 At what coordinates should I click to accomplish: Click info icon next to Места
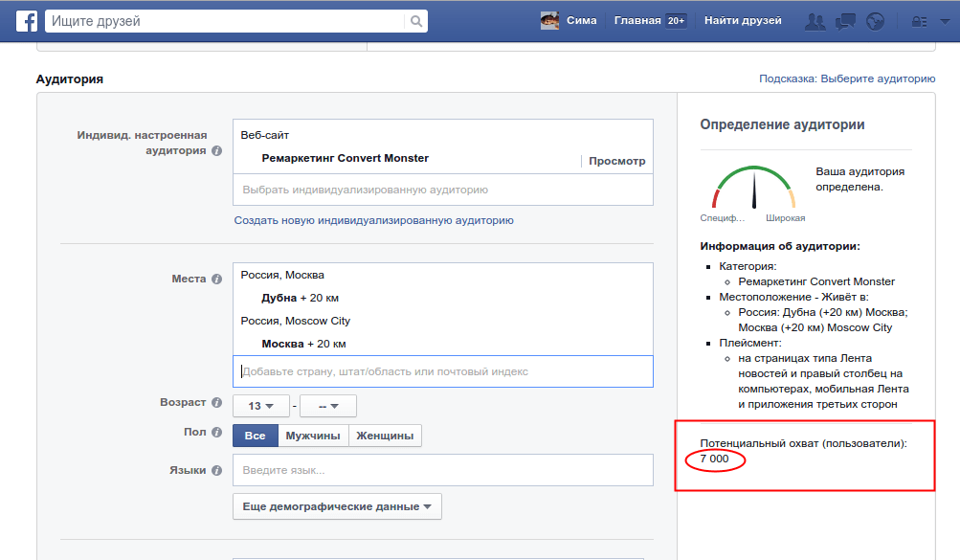pyautogui.click(x=217, y=280)
